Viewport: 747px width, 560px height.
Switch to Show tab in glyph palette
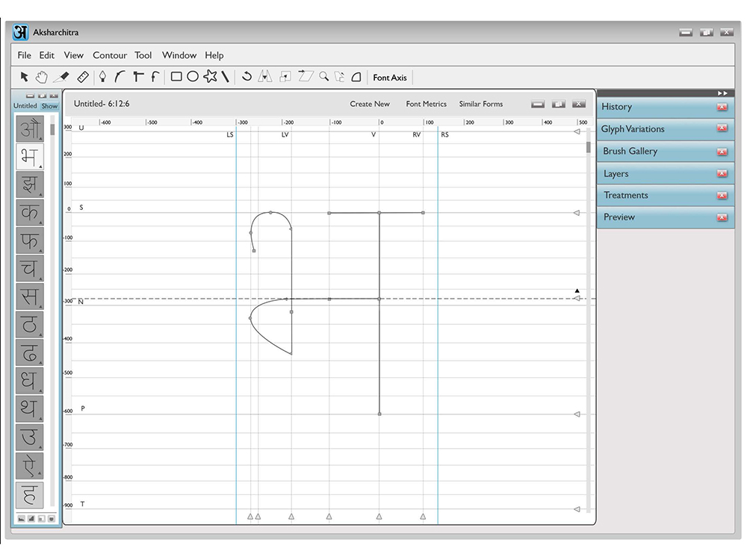(x=49, y=106)
